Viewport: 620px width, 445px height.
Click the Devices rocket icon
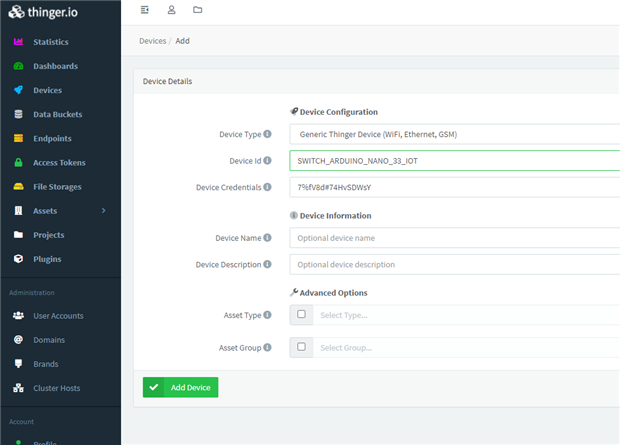click(x=18, y=90)
